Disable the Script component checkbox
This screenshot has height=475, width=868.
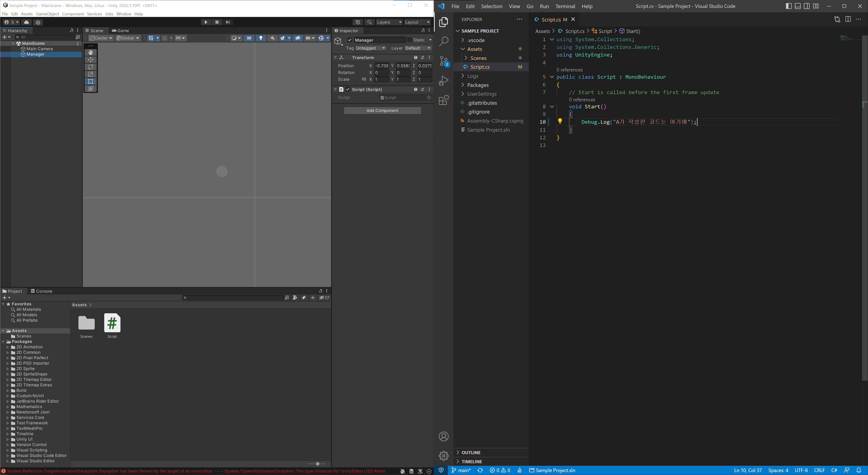pyautogui.click(x=348, y=89)
